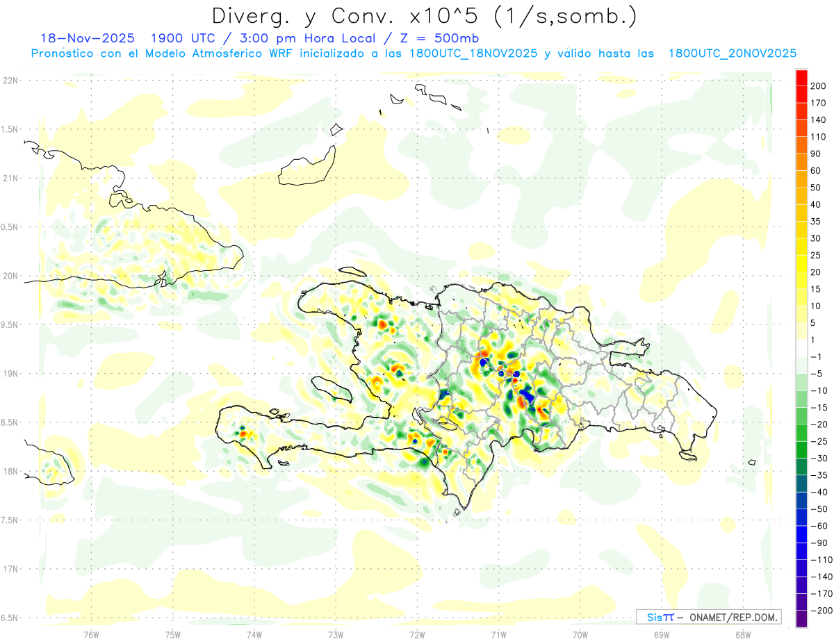Viewport: 834px width, 644px height.
Task: Click the '18N' latitude label
Action: pos(10,471)
